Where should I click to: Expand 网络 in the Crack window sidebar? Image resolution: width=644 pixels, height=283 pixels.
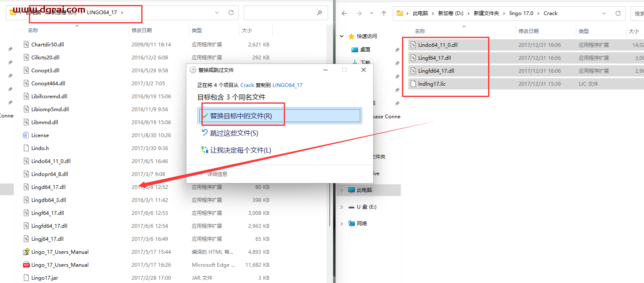342,224
